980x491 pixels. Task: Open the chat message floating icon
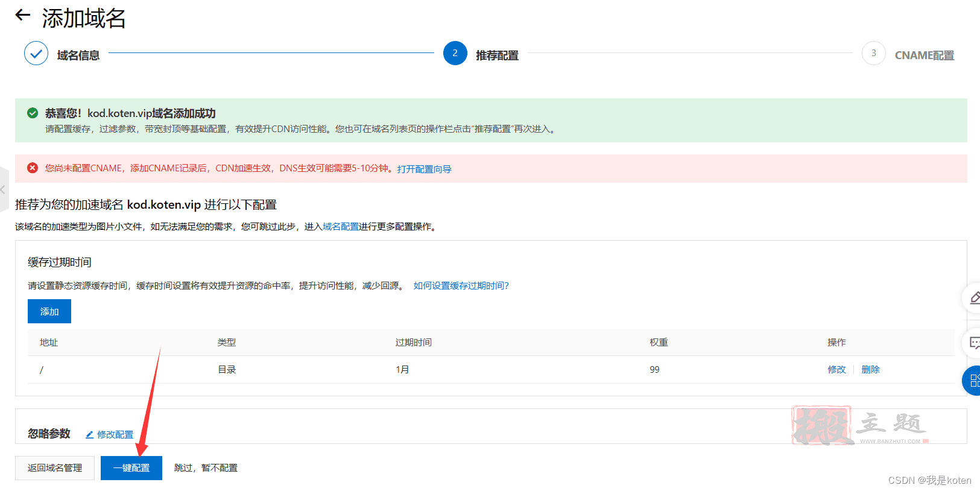point(973,343)
